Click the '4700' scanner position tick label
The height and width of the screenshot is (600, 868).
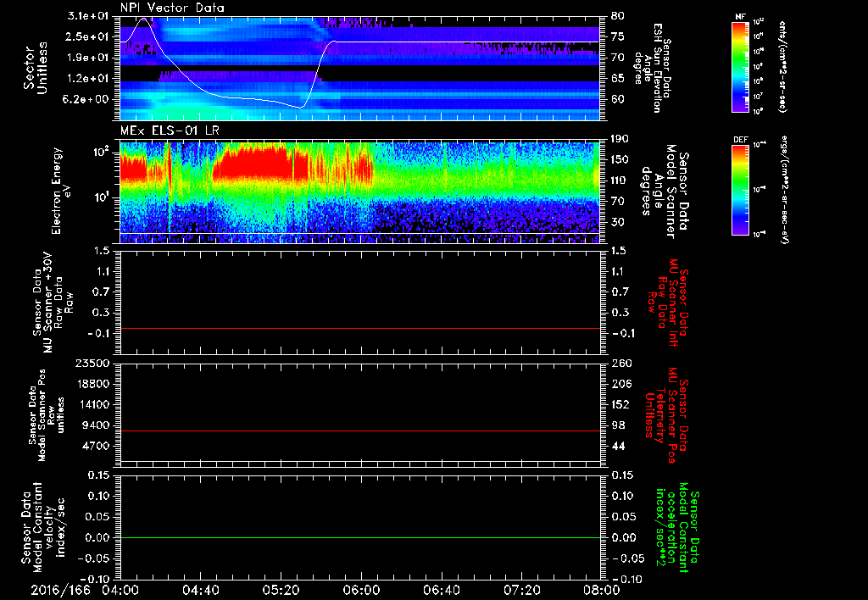pyautogui.click(x=94, y=446)
